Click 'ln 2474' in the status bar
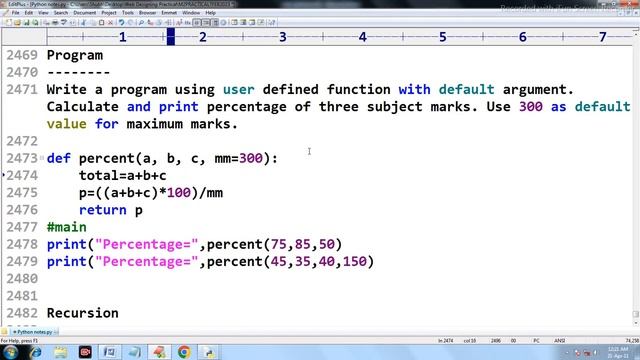 click(x=446, y=340)
